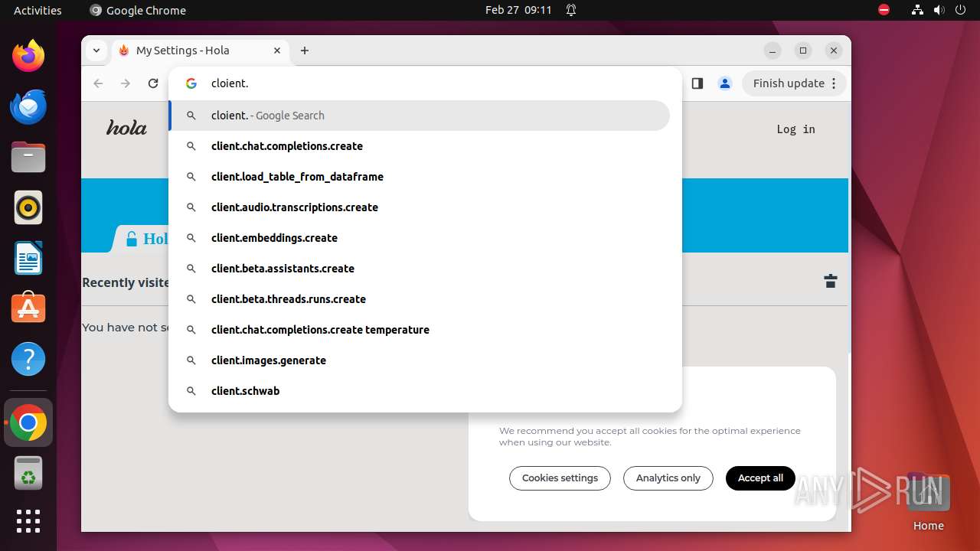The width and height of the screenshot is (980, 551).
Task: Open a new Chrome tab
Action: (305, 51)
